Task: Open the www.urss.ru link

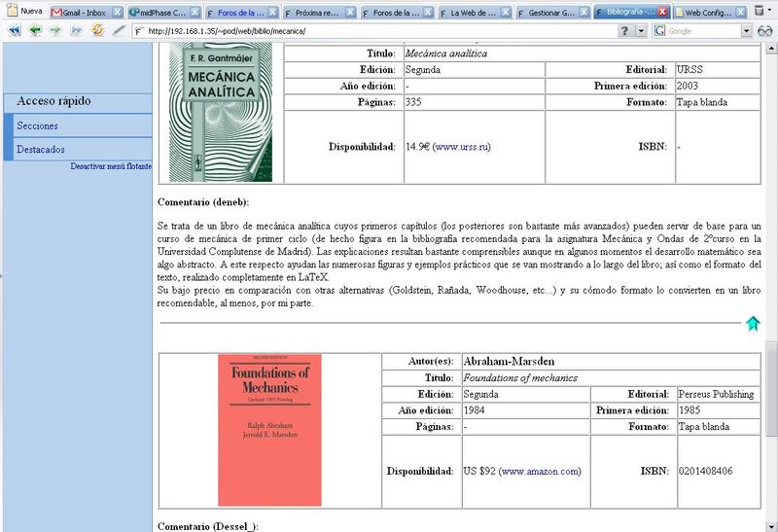Action: 463,147
